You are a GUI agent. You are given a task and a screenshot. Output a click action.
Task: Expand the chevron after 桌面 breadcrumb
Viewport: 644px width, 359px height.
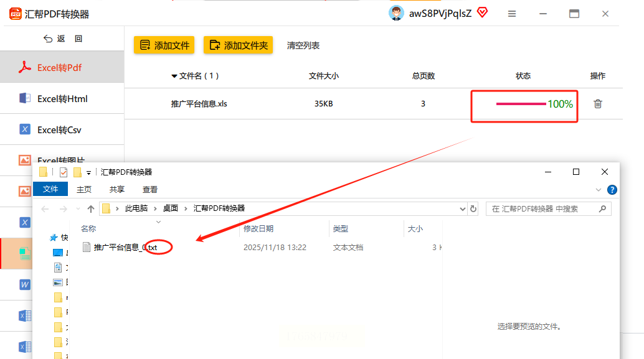pyautogui.click(x=186, y=208)
